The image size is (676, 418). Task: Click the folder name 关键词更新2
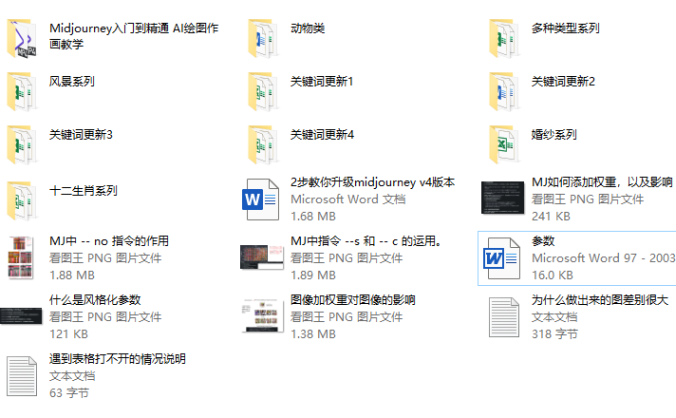coord(563,81)
